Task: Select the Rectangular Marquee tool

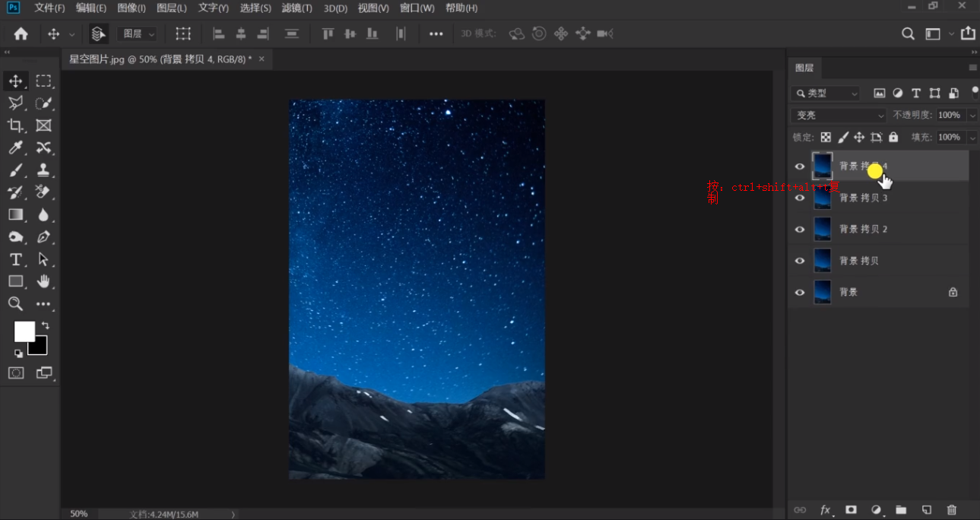Action: tap(43, 81)
